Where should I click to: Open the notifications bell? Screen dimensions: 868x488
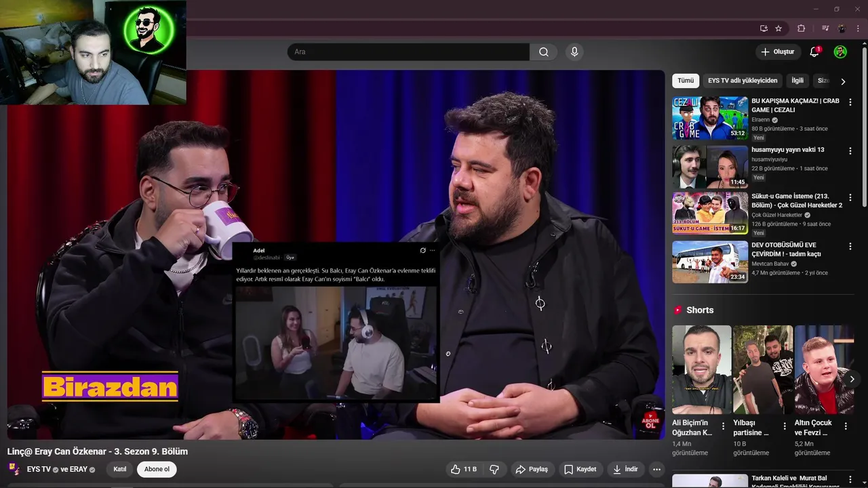coord(815,52)
